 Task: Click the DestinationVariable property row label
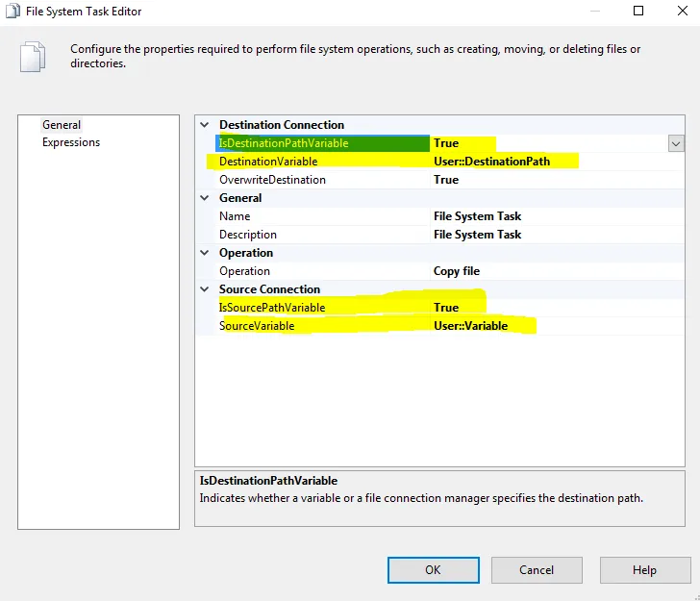point(268,162)
